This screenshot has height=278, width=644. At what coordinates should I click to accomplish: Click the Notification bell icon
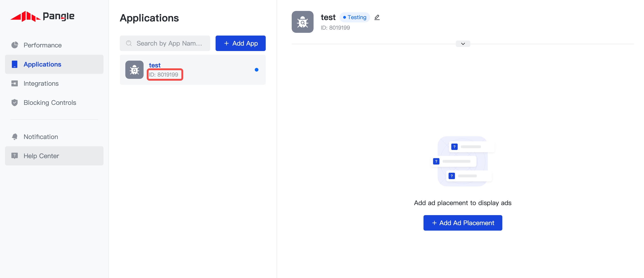[x=15, y=137]
